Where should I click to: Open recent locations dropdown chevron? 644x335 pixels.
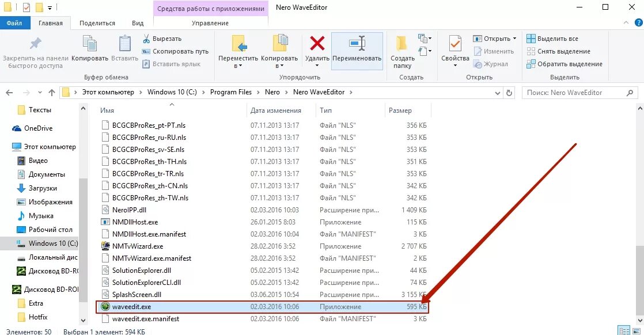pyautogui.click(x=40, y=92)
